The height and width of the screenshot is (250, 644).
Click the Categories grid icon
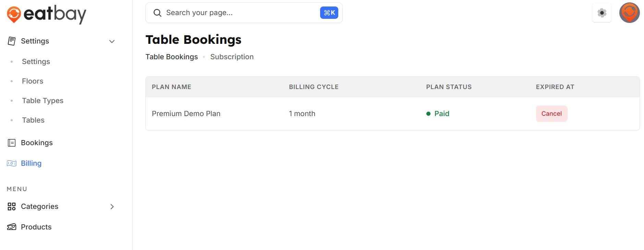pos(12,207)
